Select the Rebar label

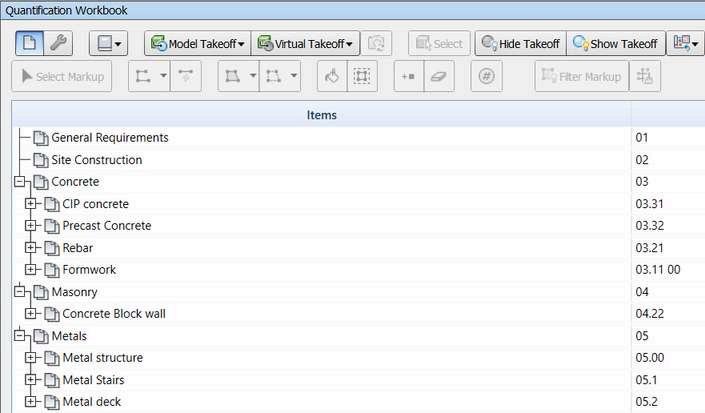tap(77, 248)
